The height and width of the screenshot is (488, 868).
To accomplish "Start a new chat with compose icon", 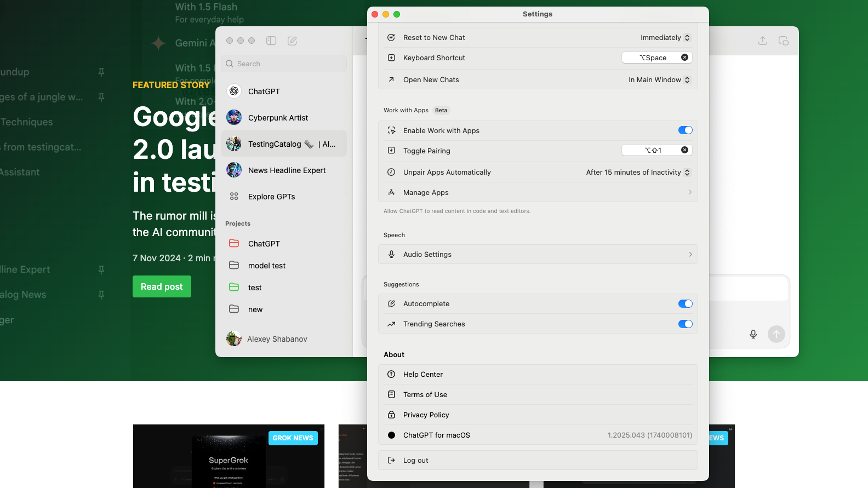I will (292, 41).
